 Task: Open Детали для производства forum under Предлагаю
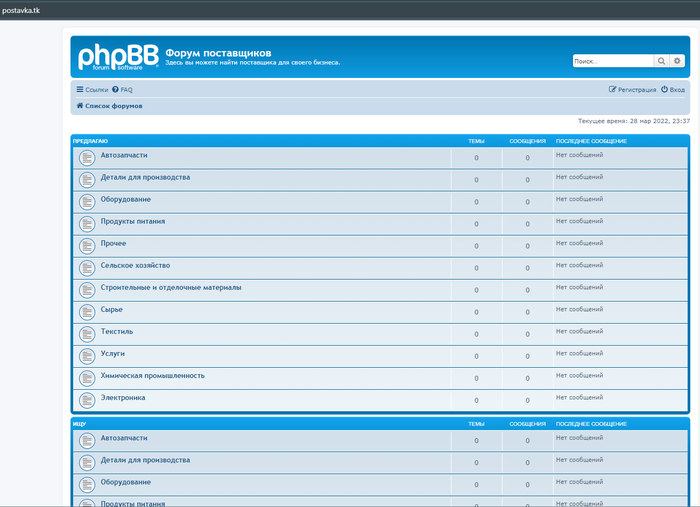tap(145, 177)
